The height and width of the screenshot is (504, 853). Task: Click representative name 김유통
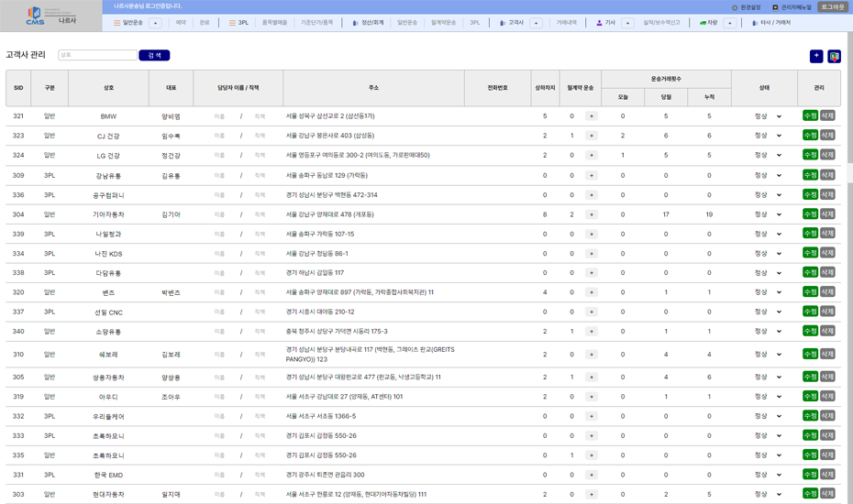[171, 176]
